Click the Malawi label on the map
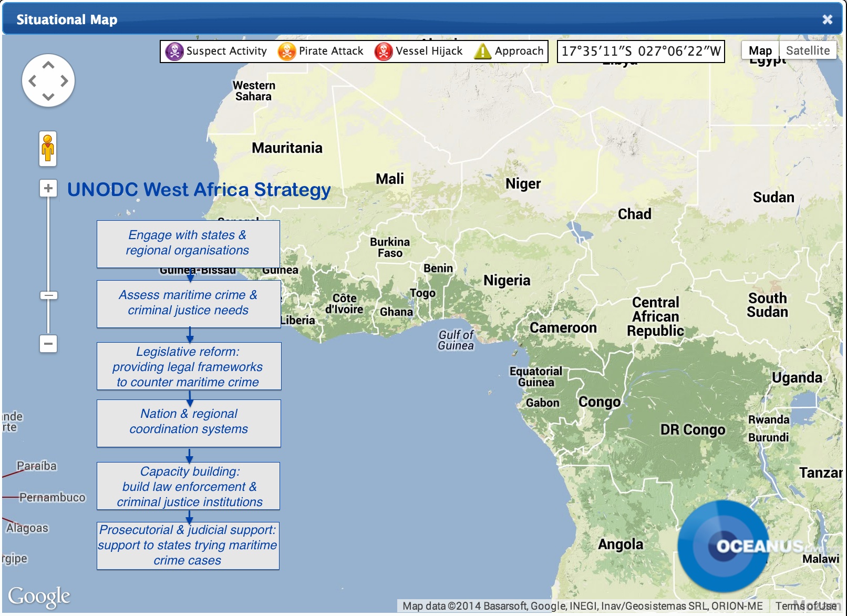This screenshot has width=847, height=616. [821, 559]
